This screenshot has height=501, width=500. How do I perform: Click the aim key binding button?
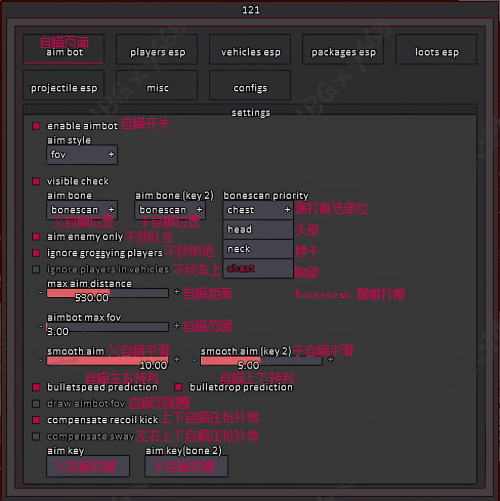(88, 466)
